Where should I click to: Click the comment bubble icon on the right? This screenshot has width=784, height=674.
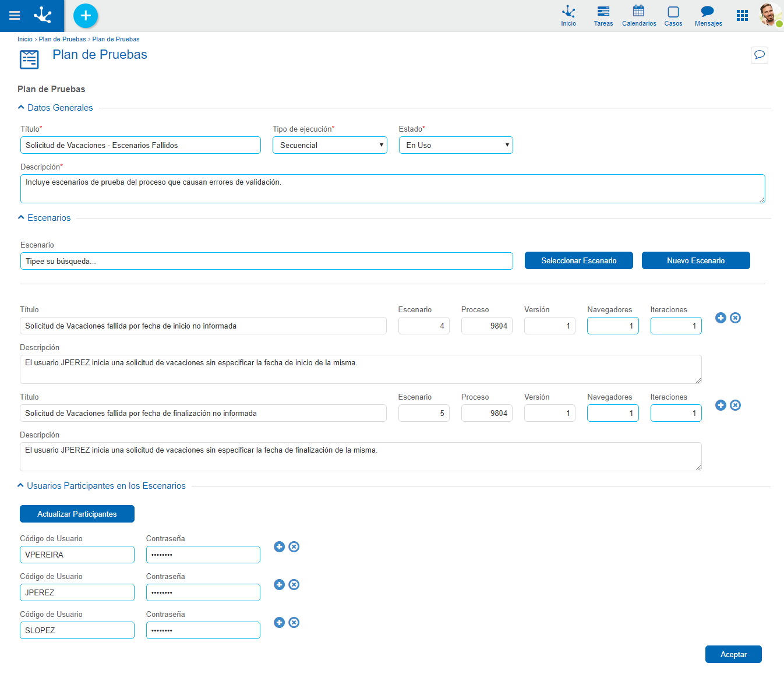coord(760,55)
